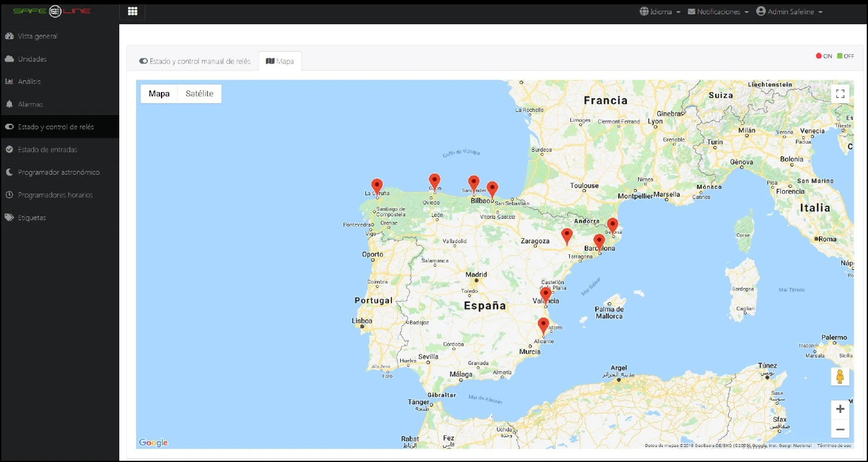This screenshot has height=462, width=868.
Task: Go to Alarmas in the sidebar
Action: click(x=30, y=104)
